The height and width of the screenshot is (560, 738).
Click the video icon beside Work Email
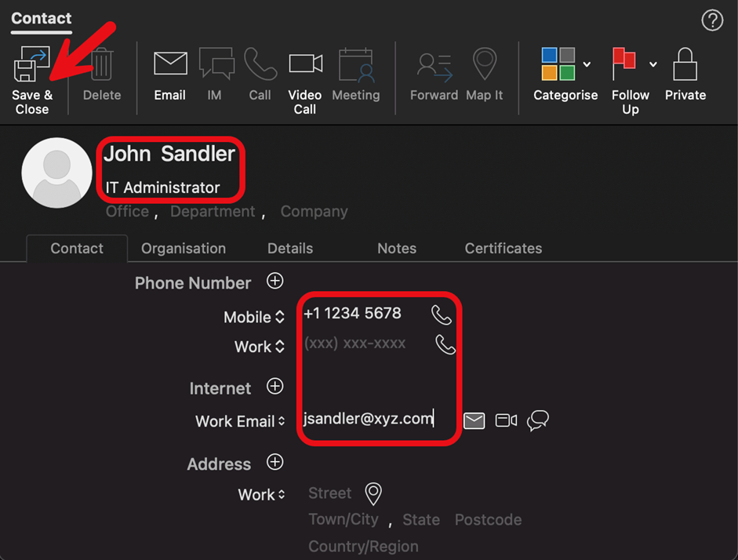tap(506, 420)
